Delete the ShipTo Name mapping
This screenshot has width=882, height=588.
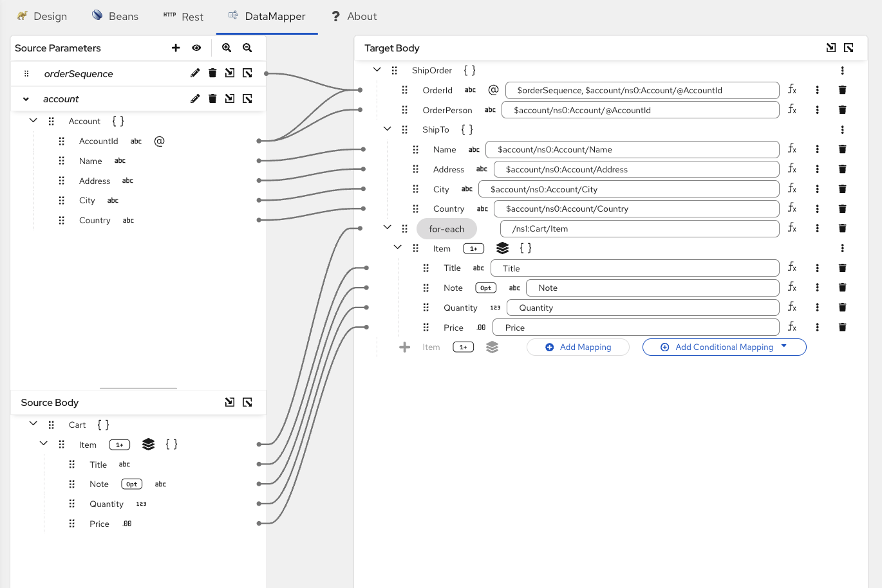click(842, 149)
